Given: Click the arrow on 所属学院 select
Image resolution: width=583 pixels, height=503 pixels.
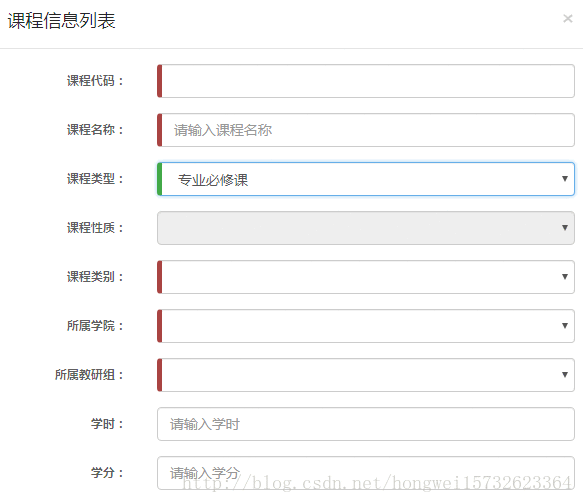Looking at the screenshot, I should (x=565, y=326).
